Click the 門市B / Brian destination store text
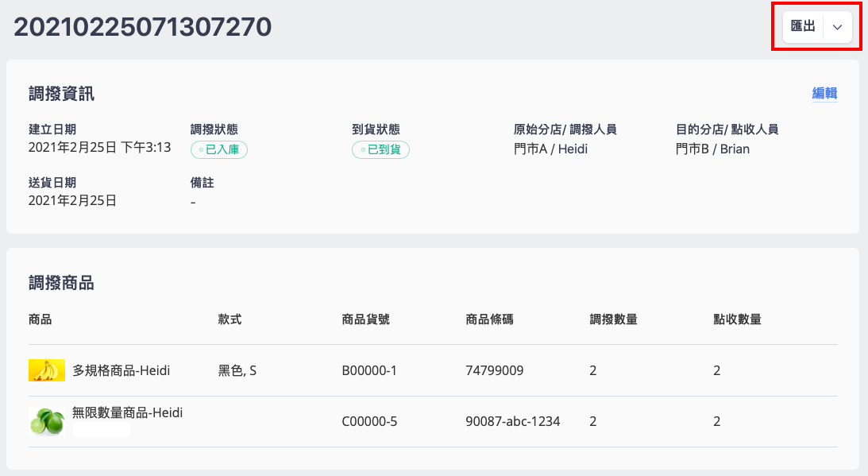Image resolution: width=868 pixels, height=476 pixels. (x=712, y=149)
